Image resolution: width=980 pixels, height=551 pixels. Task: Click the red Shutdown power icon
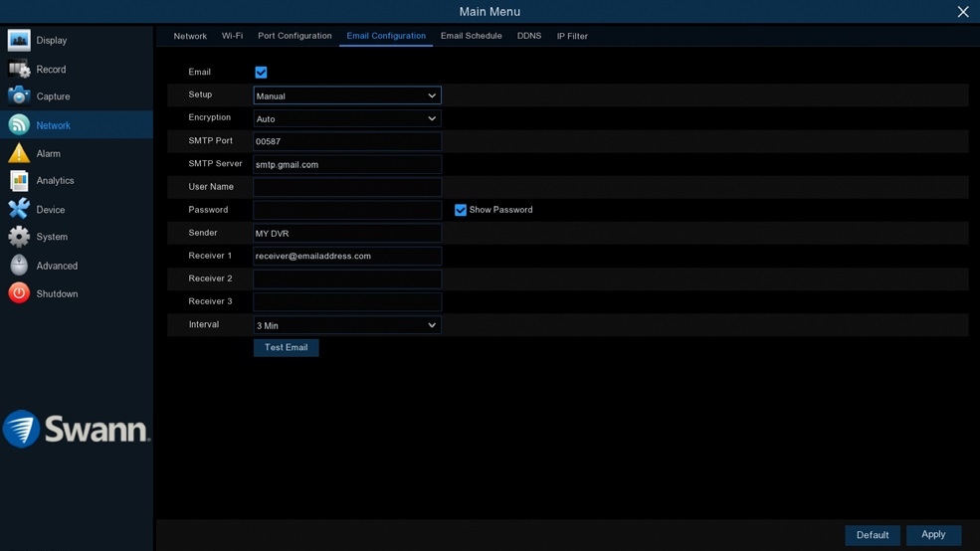click(19, 293)
